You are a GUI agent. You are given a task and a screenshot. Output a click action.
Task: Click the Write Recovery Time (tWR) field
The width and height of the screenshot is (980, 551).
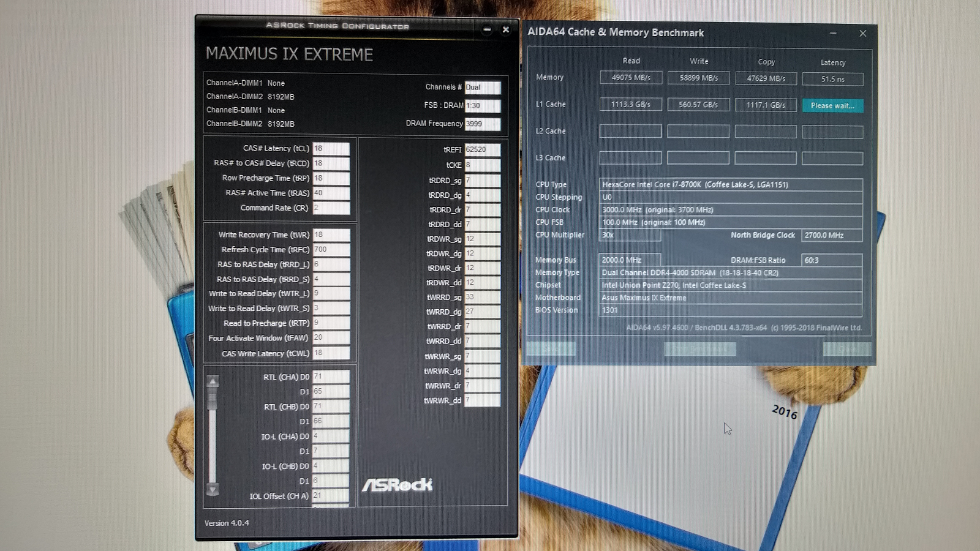click(x=331, y=234)
